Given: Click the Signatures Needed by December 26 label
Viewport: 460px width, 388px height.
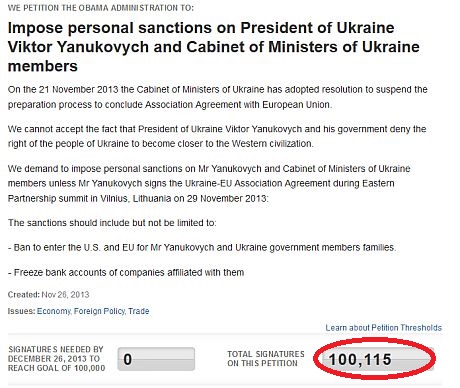Looking at the screenshot, I should [x=56, y=359].
